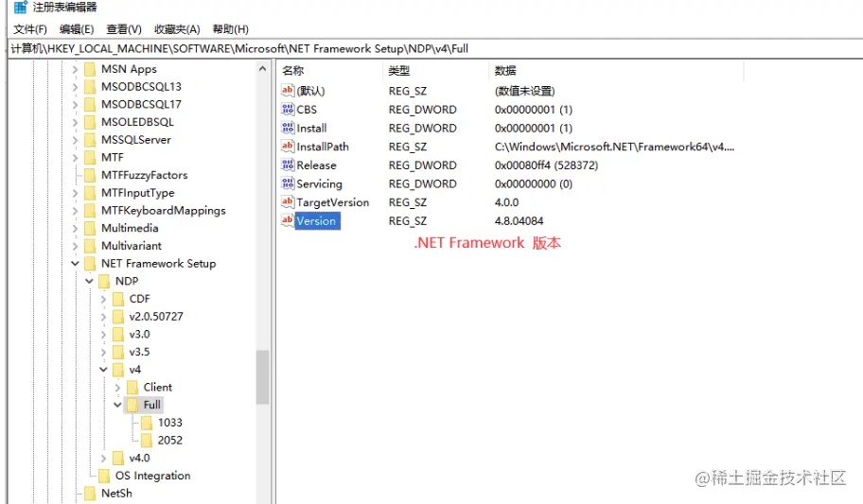Select the Servicing value name
The height and width of the screenshot is (504, 863).
tap(319, 183)
